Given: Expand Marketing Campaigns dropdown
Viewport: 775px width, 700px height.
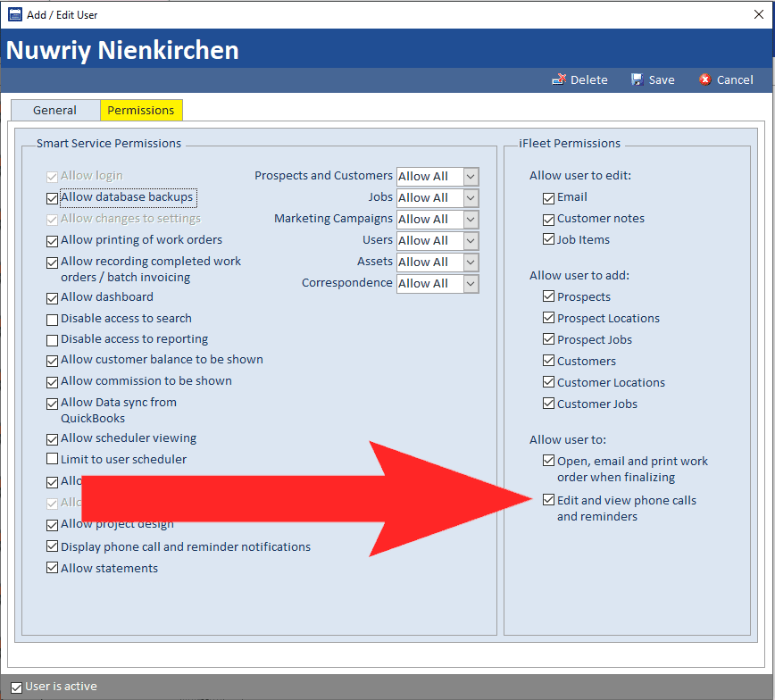Looking at the screenshot, I should pyautogui.click(x=471, y=219).
